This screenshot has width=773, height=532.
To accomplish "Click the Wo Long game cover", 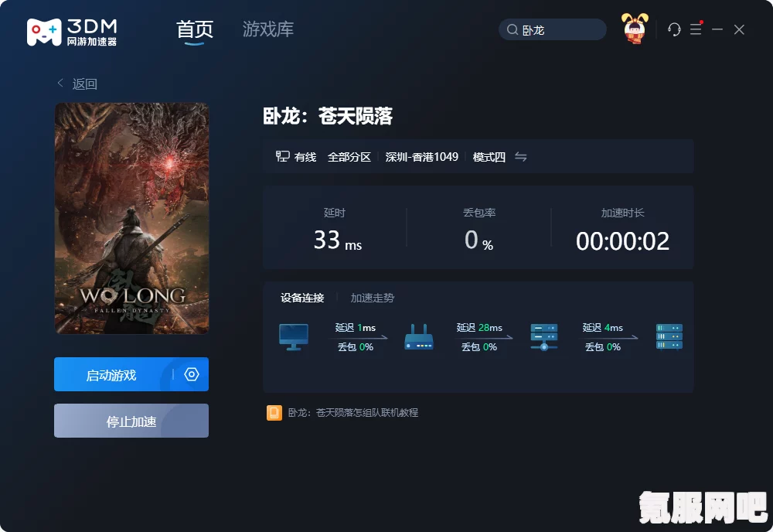I will point(131,218).
